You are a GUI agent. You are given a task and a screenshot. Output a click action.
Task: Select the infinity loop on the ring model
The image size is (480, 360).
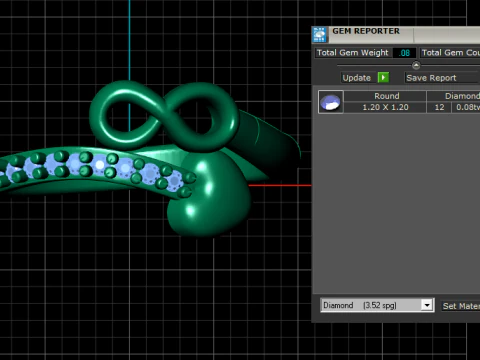163,115
